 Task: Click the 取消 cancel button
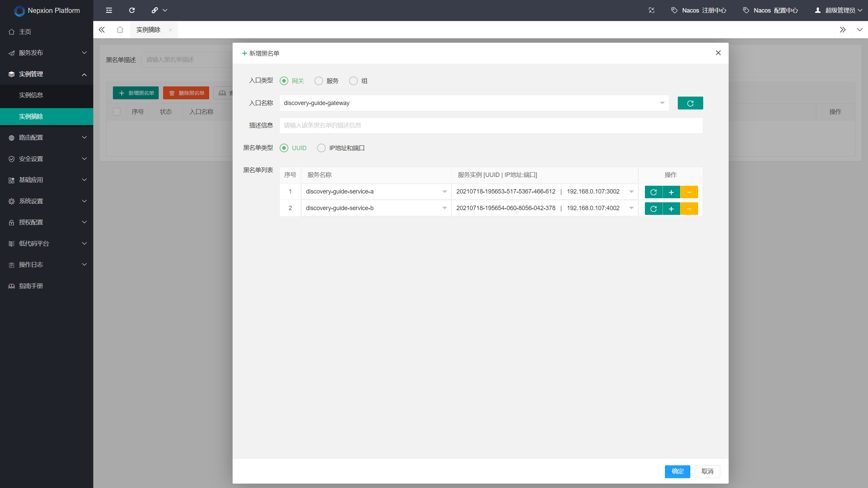click(x=707, y=471)
